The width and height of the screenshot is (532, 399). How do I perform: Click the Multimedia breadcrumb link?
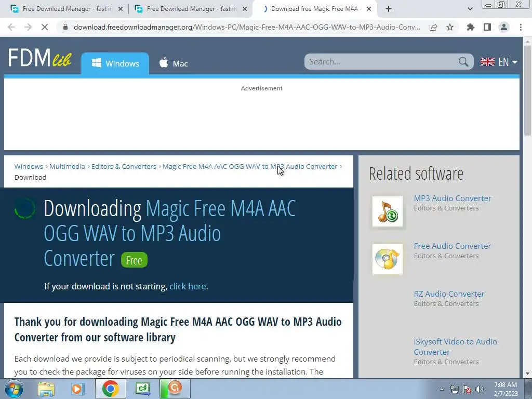click(x=67, y=166)
